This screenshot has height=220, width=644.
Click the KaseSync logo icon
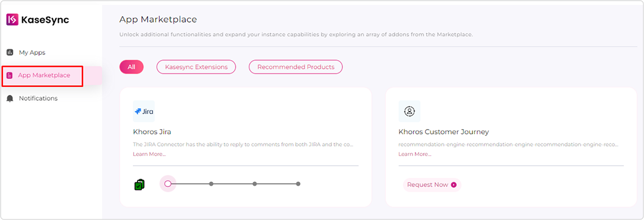(12, 19)
